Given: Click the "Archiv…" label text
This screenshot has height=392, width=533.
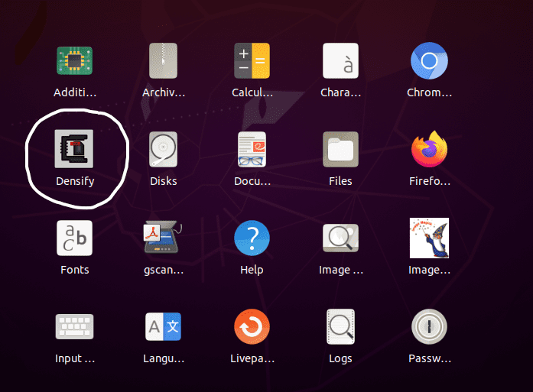Looking at the screenshot, I should click(x=164, y=92).
